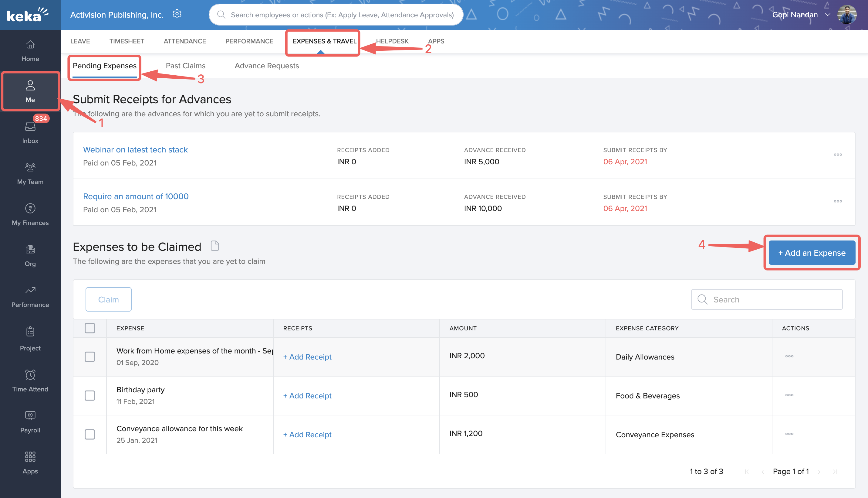
Task: Open the HELPDESK menu tab
Action: point(392,41)
